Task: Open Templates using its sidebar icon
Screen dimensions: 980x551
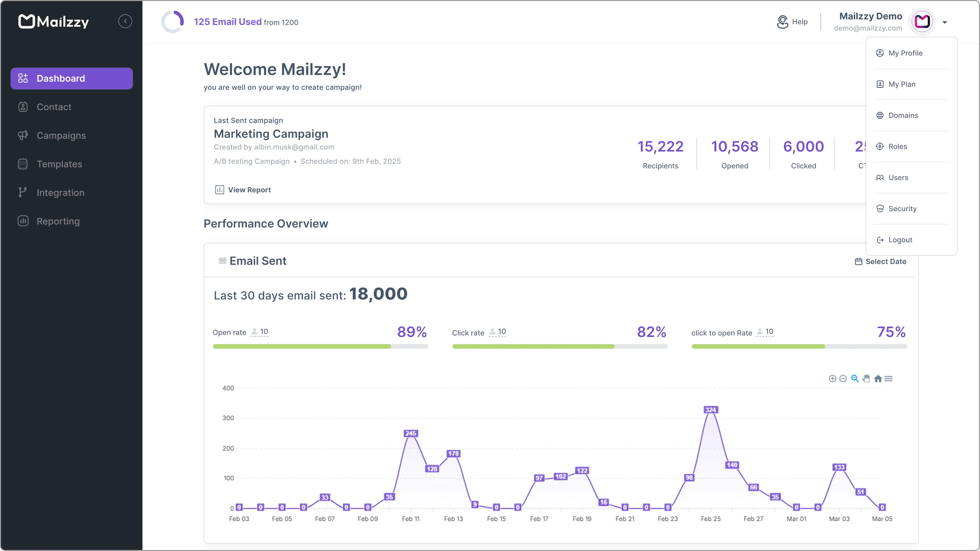Action: 23,164
